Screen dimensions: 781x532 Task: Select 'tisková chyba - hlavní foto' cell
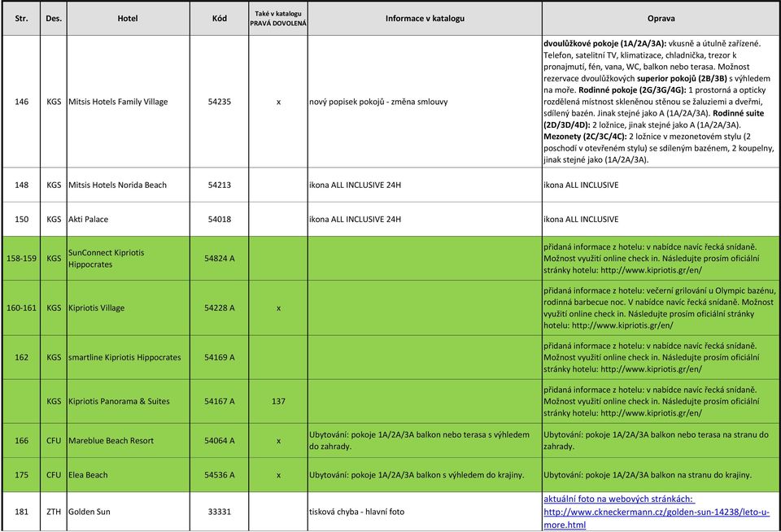(425, 512)
